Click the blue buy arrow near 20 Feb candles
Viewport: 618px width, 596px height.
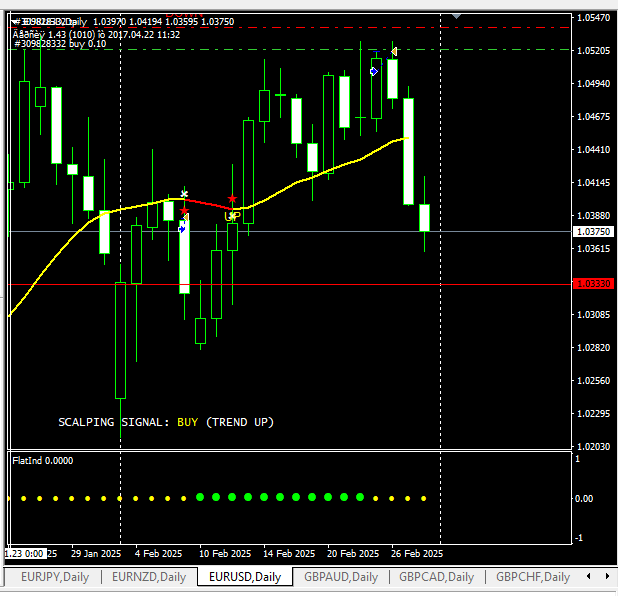[x=374, y=71]
